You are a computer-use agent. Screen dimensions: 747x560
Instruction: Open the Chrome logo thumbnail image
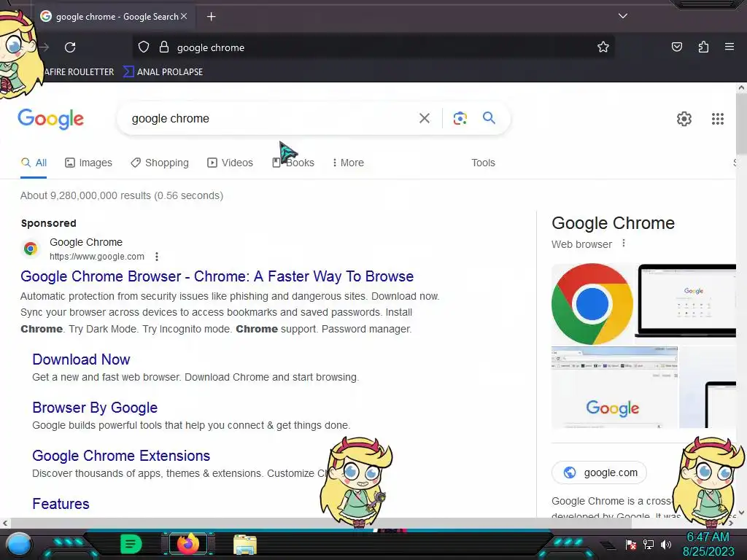tap(592, 304)
